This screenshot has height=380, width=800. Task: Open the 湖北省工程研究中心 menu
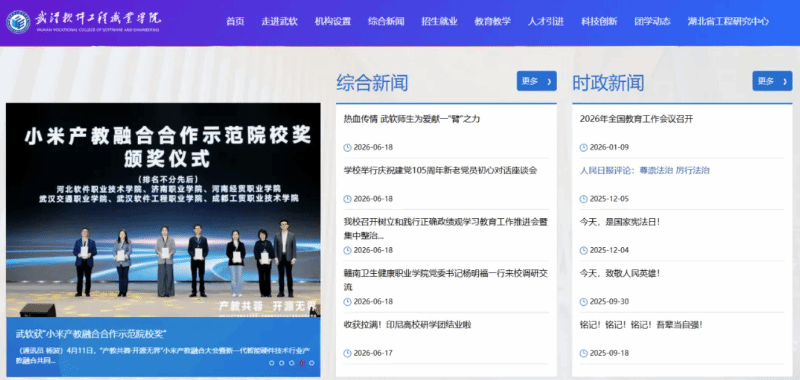coord(728,21)
